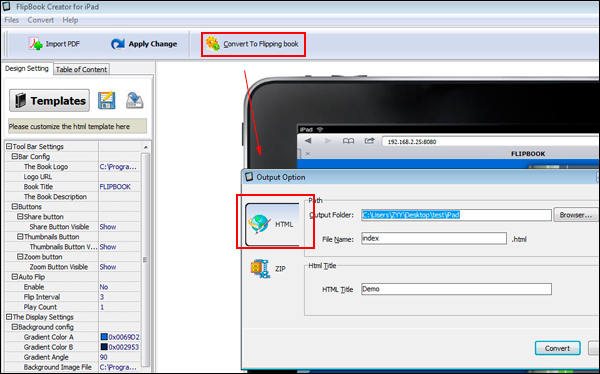Select the Play Count value 1

click(x=102, y=307)
